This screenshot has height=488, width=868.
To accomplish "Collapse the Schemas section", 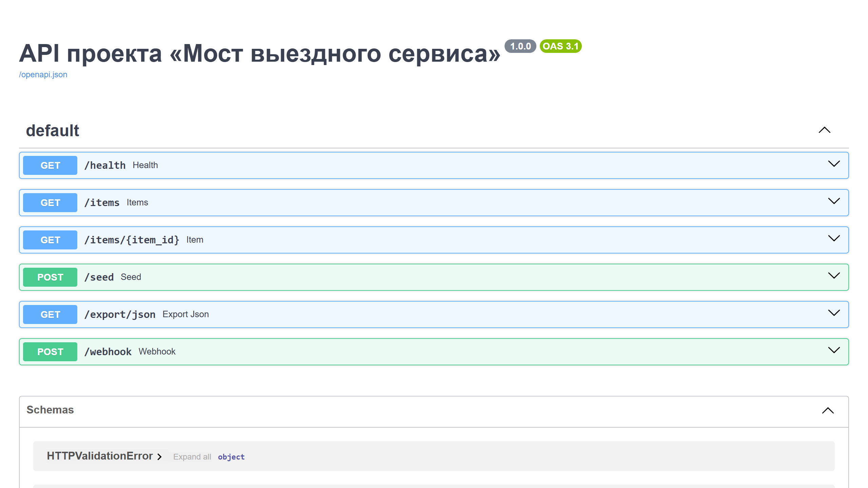I will (828, 411).
